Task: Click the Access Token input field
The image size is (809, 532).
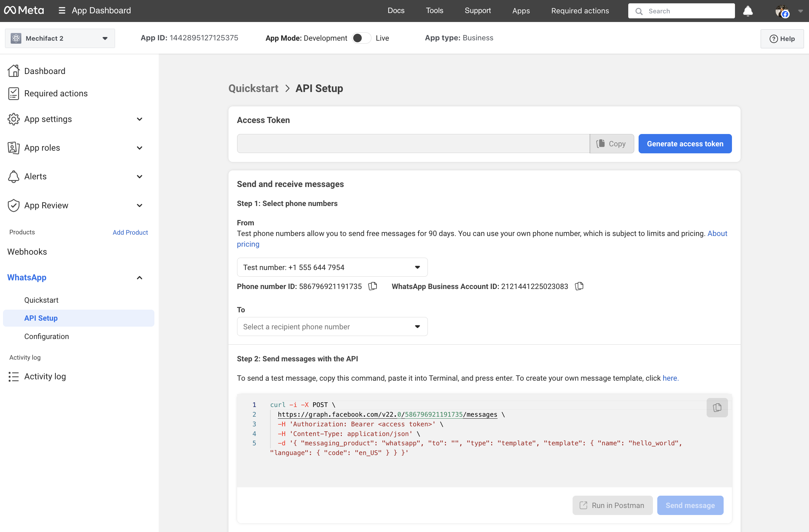Action: tap(408, 143)
